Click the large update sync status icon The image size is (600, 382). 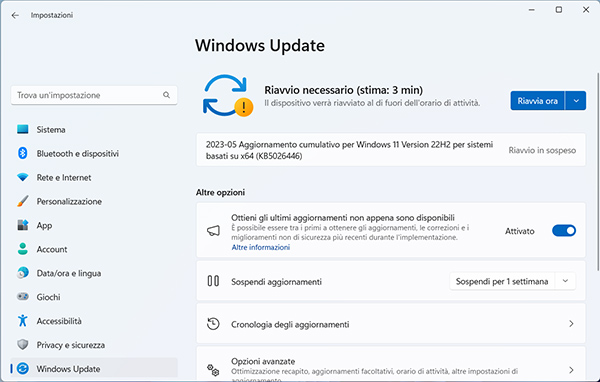click(x=227, y=96)
